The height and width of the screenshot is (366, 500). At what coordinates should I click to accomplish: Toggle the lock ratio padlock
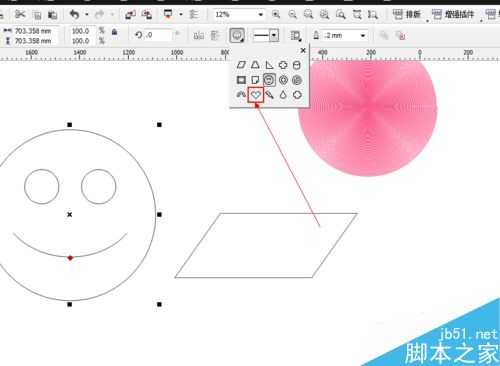click(x=114, y=32)
